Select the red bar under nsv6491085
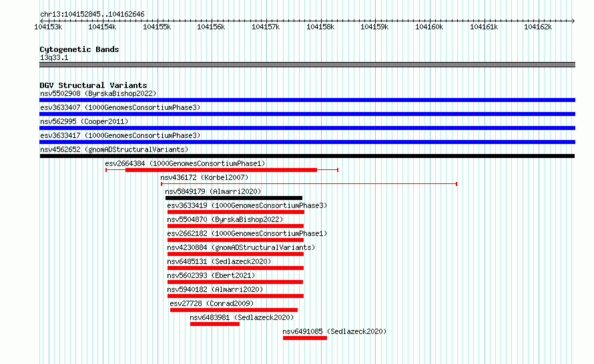This screenshot has width=594, height=364. pos(305,338)
